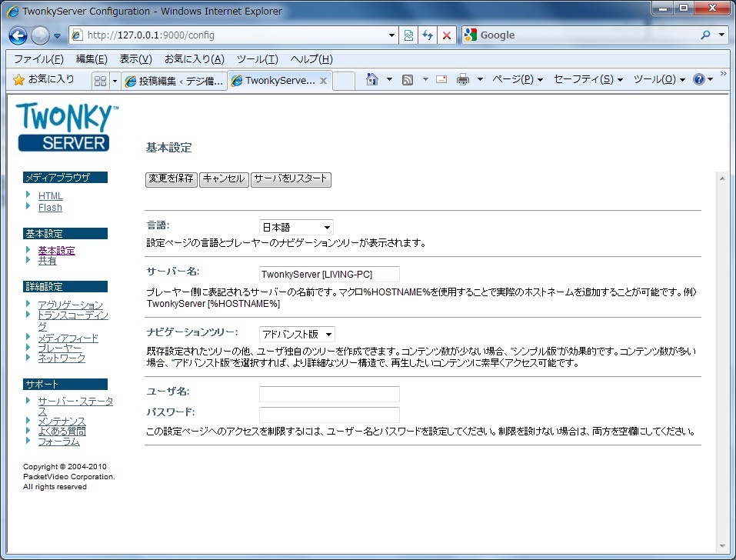This screenshot has width=736, height=560.
Task: Open print options dropdown arrow
Action: click(480, 79)
